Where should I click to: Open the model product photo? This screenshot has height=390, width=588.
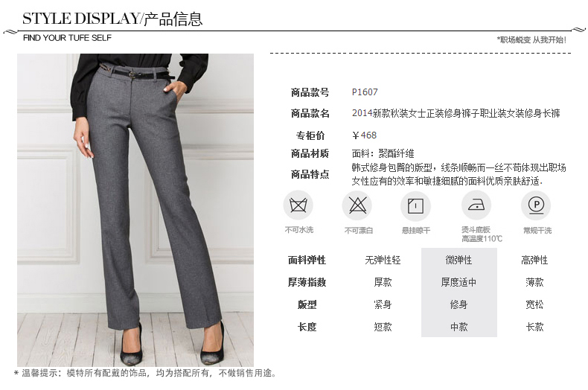pos(135,210)
